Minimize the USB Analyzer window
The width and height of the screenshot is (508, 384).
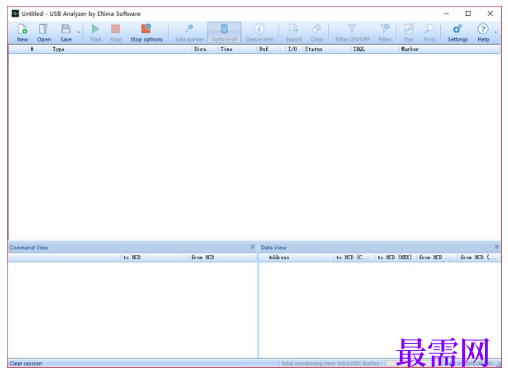click(446, 13)
